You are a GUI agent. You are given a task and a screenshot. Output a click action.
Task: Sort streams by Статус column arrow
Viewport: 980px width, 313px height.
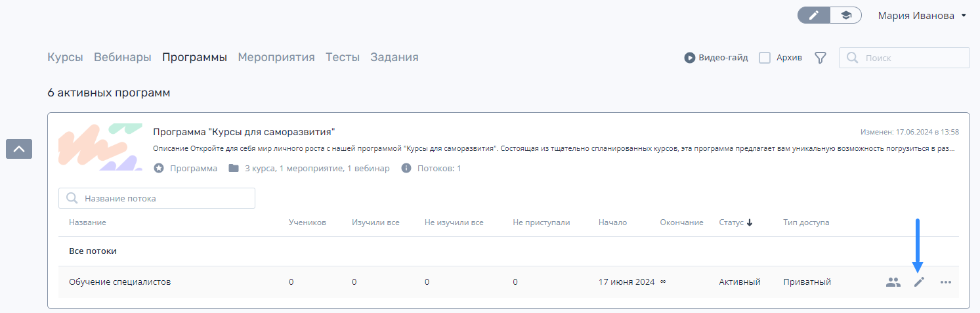(x=750, y=222)
